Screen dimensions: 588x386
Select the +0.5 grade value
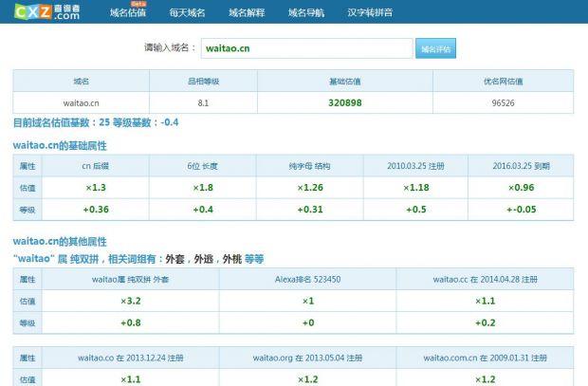point(416,210)
